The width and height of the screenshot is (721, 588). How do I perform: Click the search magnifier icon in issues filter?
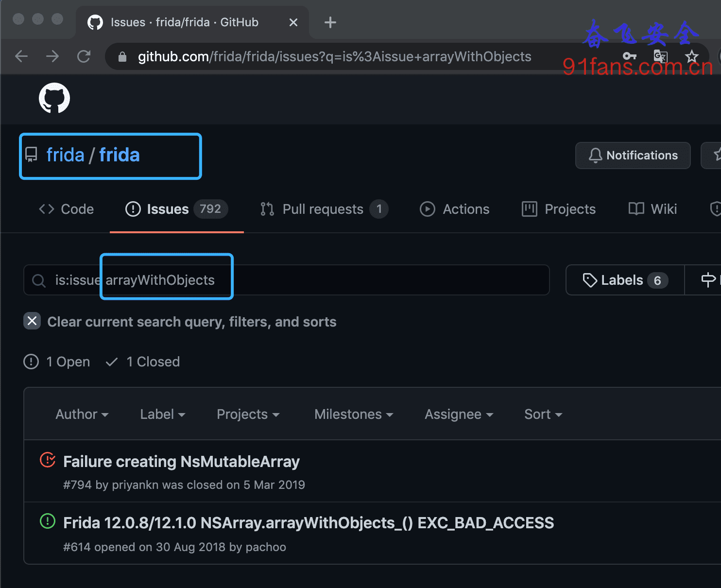(x=38, y=280)
